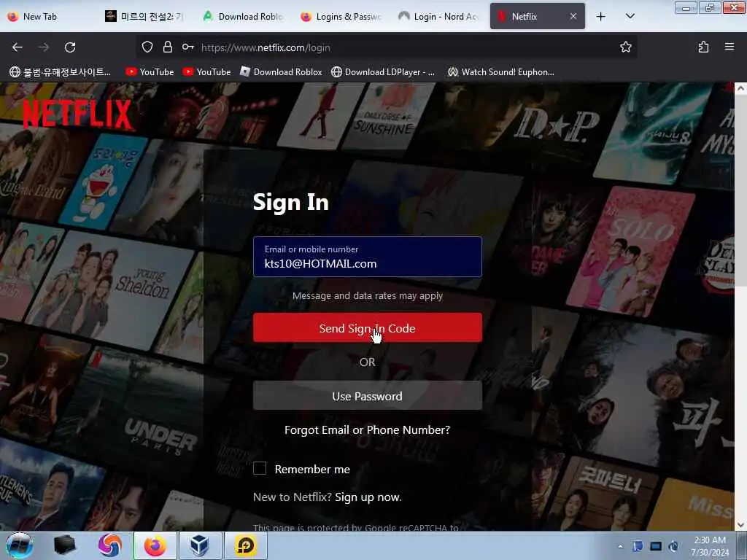
Task: Switch to the Logins & Passwords tab
Action: click(340, 16)
